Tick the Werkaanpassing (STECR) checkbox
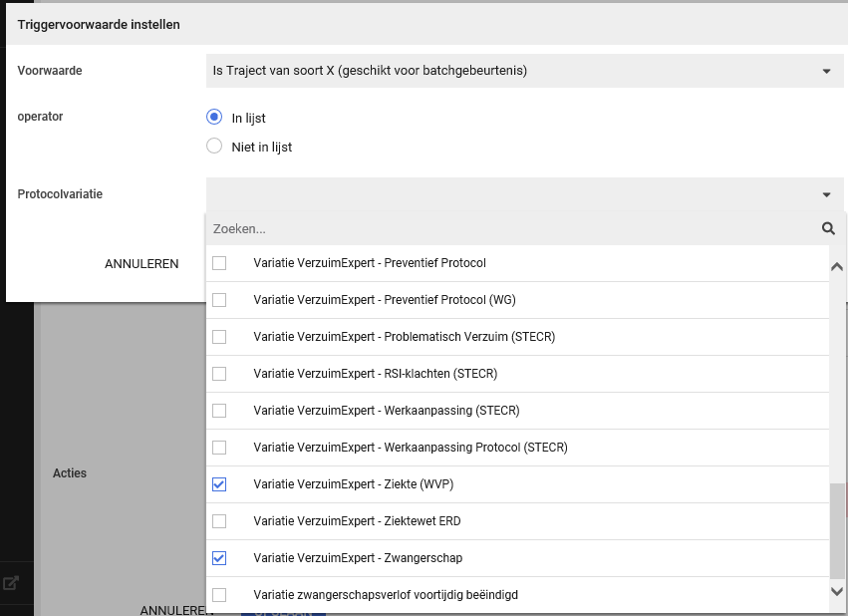 pyautogui.click(x=219, y=411)
